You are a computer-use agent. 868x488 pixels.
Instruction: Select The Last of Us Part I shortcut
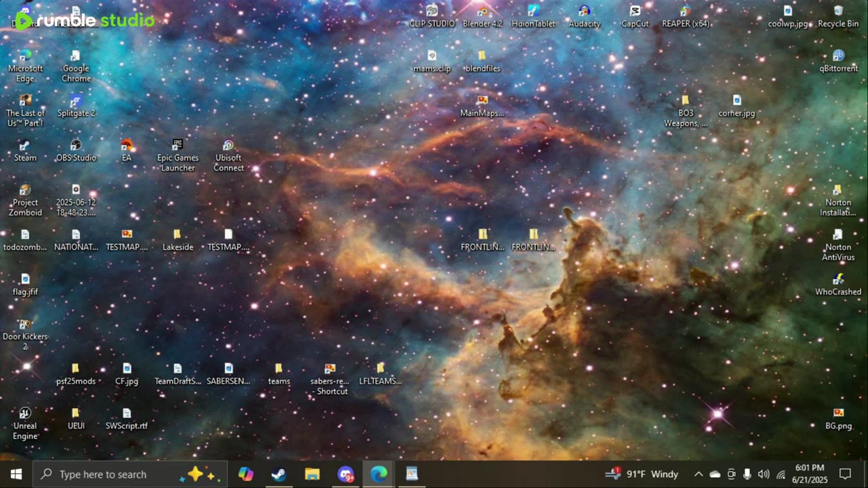[x=25, y=110]
